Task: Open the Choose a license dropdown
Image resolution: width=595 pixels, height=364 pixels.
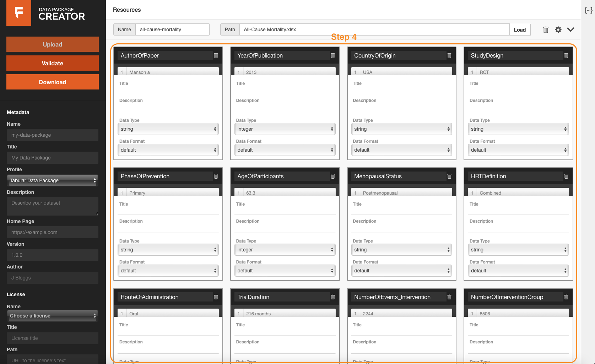Action: 52,316
